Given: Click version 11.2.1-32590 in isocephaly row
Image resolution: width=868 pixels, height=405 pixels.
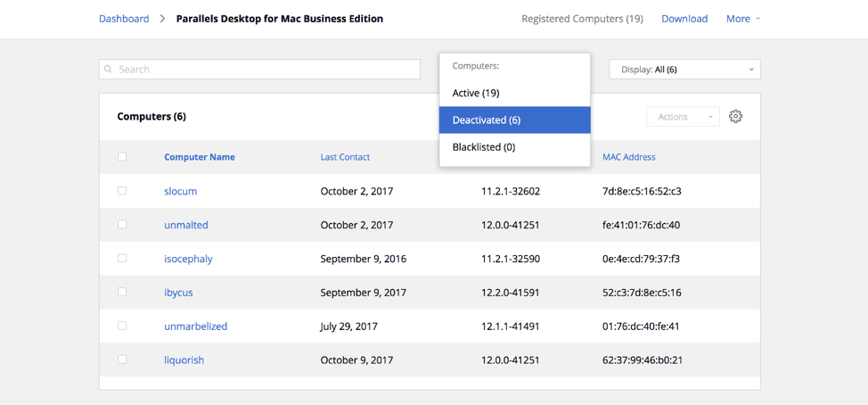Looking at the screenshot, I should pos(511,259).
